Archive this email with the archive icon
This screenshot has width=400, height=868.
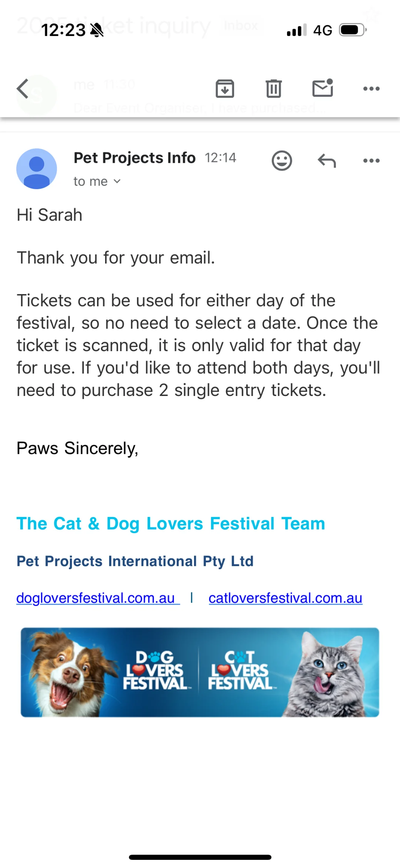pos(225,89)
